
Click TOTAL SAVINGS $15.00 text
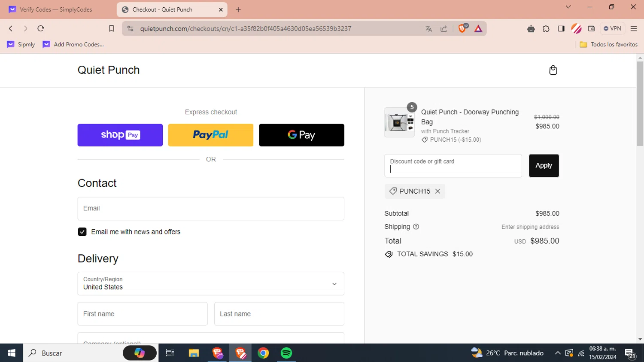[434, 254]
